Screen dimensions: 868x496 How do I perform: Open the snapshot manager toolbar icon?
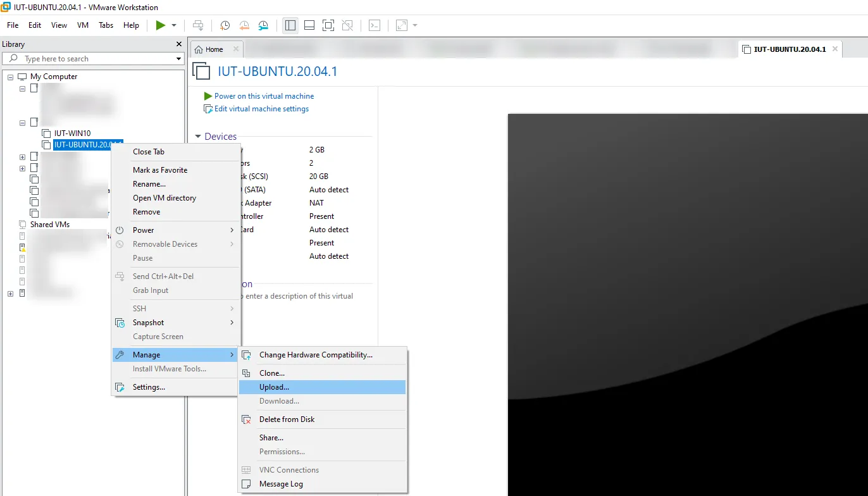click(x=263, y=25)
